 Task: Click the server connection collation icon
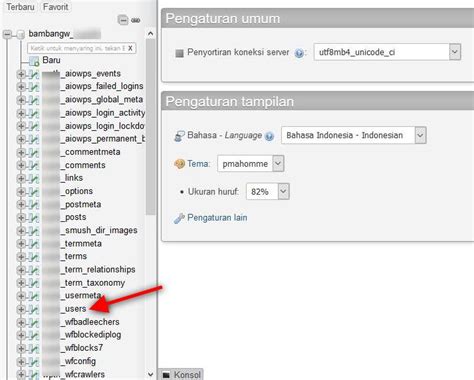click(x=179, y=53)
